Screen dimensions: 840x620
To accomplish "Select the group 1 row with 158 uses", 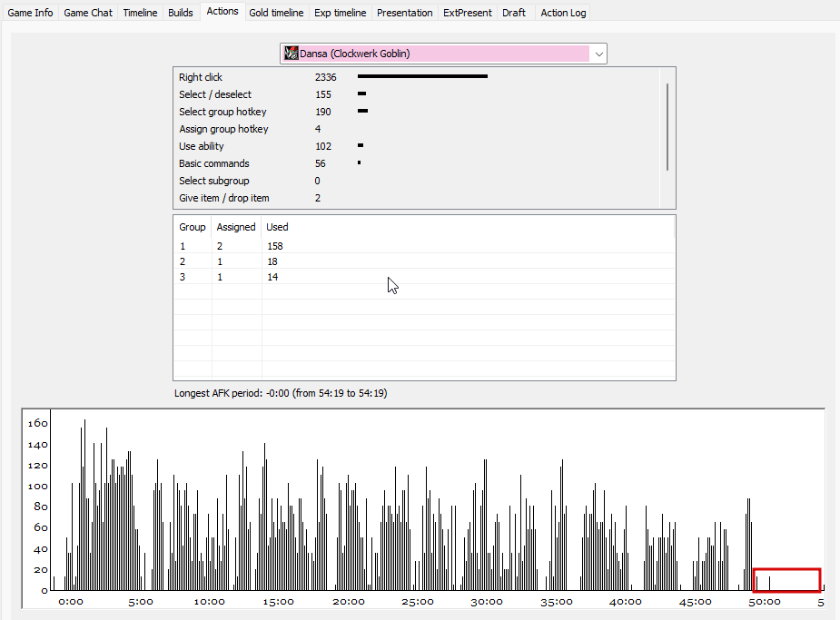I will click(x=424, y=246).
